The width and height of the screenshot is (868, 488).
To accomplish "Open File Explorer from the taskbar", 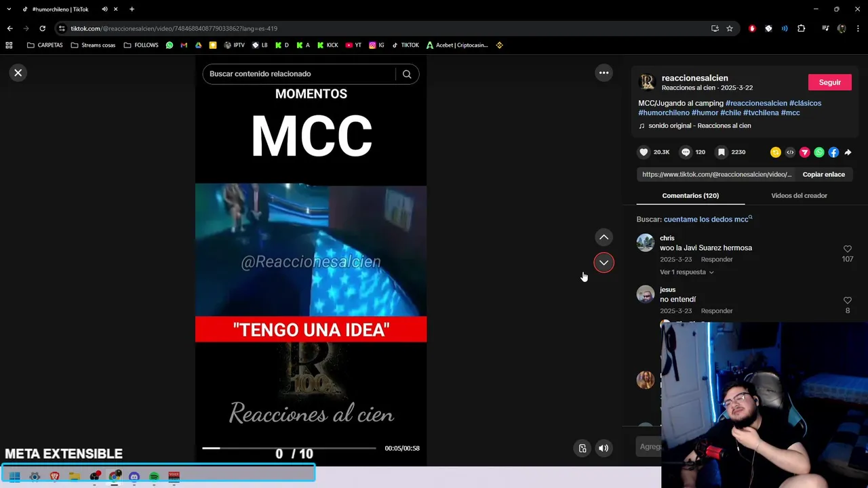I will (x=75, y=476).
